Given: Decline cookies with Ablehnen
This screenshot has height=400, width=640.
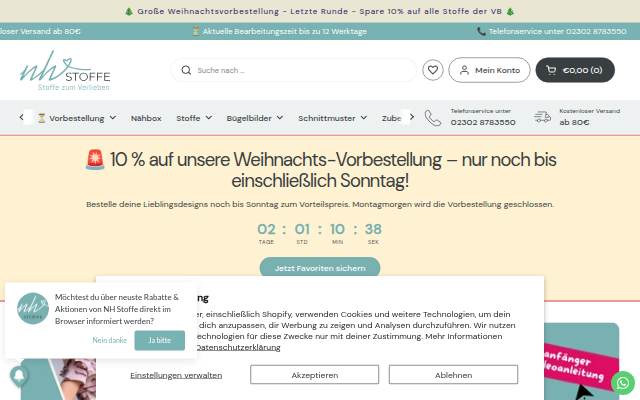Looking at the screenshot, I should click(453, 375).
